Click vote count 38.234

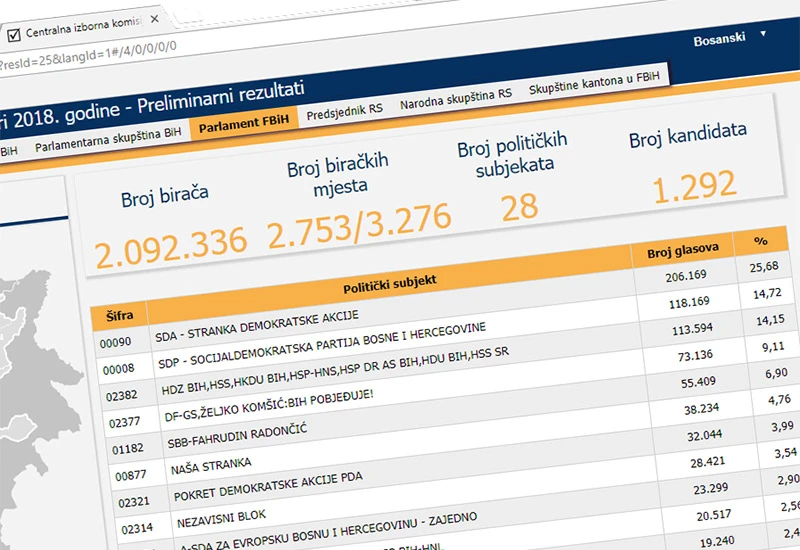point(702,409)
